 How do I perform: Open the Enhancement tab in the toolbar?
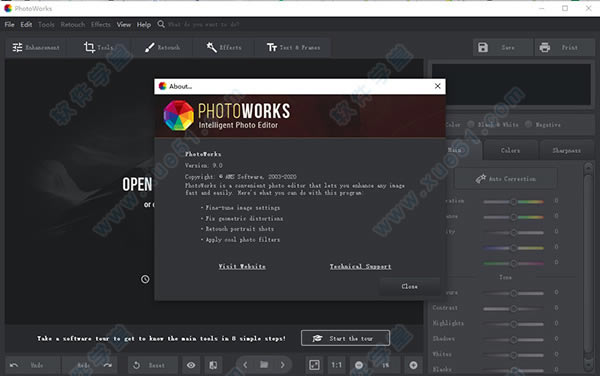click(x=36, y=47)
